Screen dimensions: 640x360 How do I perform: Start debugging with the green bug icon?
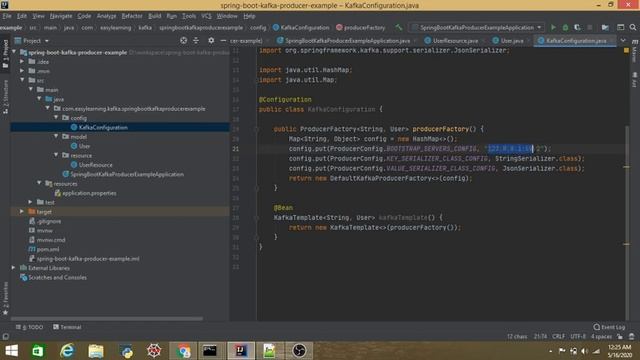(565, 27)
